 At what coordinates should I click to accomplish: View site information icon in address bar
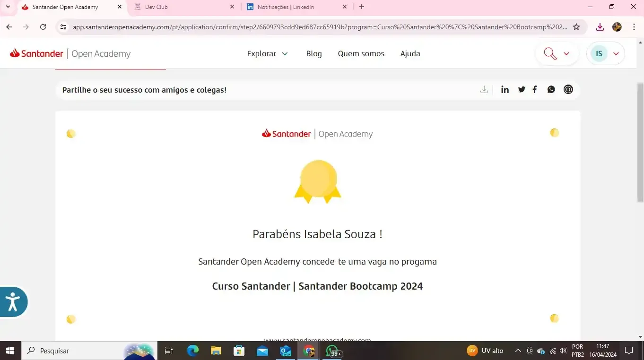[x=63, y=27]
